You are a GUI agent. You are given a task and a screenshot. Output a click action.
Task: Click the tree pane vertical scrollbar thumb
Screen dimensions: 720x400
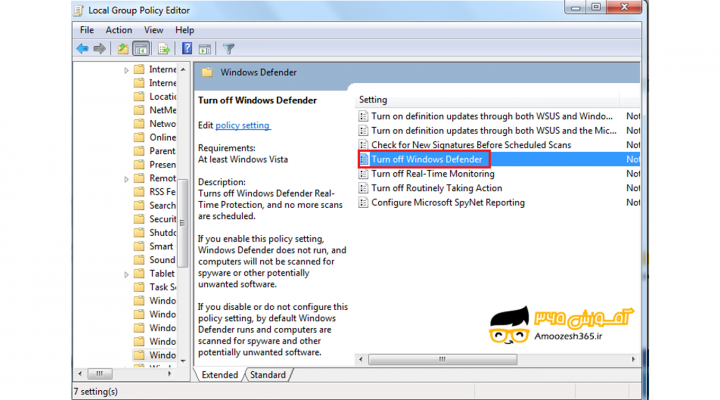click(x=183, y=223)
